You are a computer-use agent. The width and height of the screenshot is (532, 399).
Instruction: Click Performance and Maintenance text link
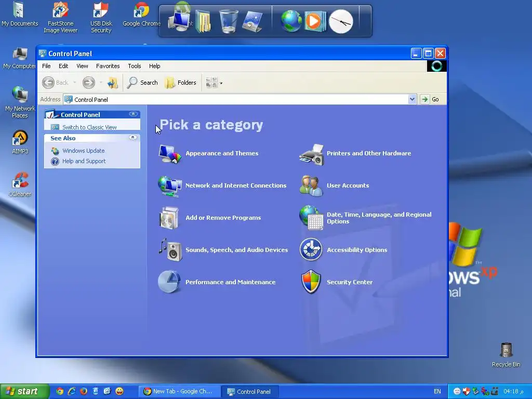(x=230, y=282)
